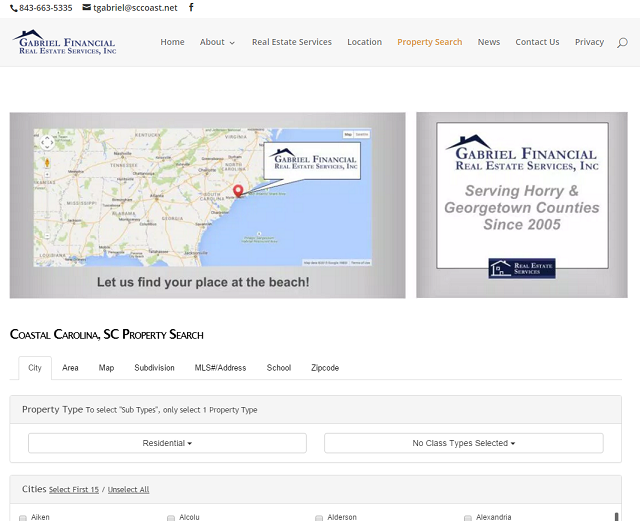Click the map's Map view button

coord(348,134)
